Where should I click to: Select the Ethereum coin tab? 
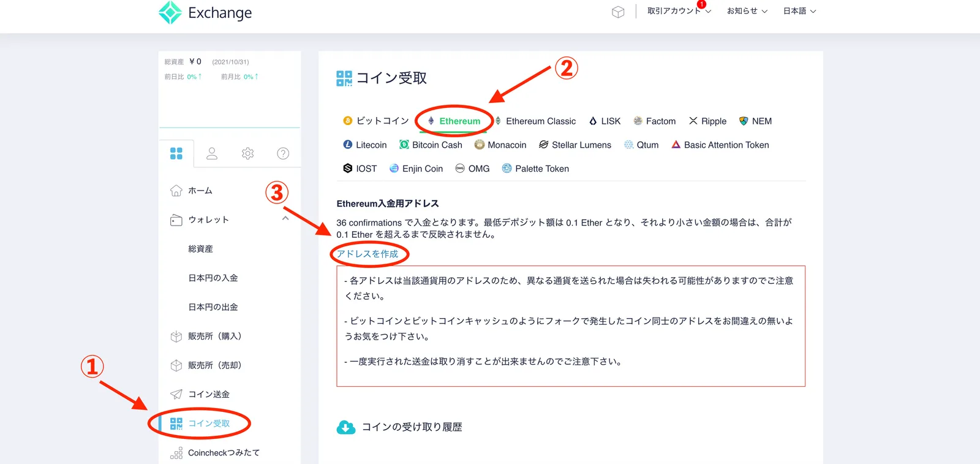pos(454,121)
